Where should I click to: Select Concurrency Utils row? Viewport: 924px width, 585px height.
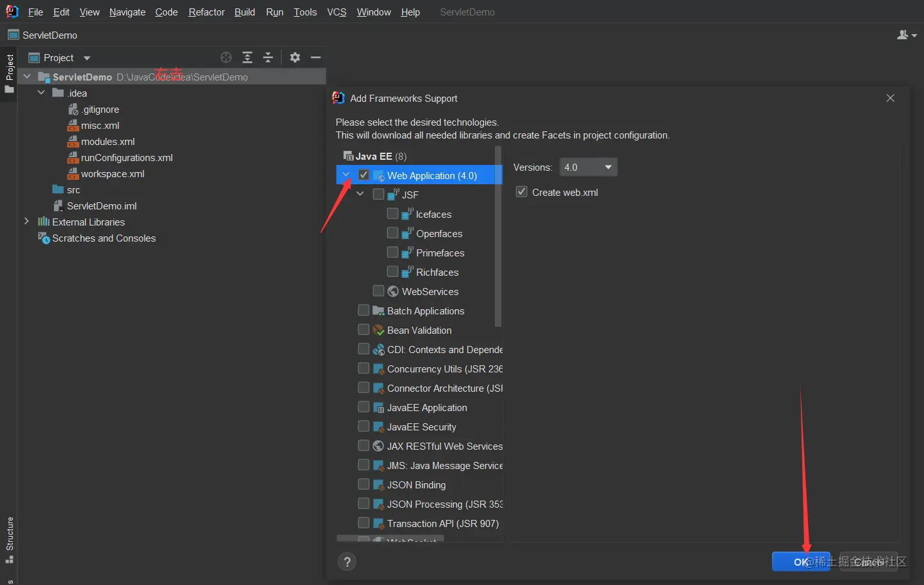[x=445, y=369]
